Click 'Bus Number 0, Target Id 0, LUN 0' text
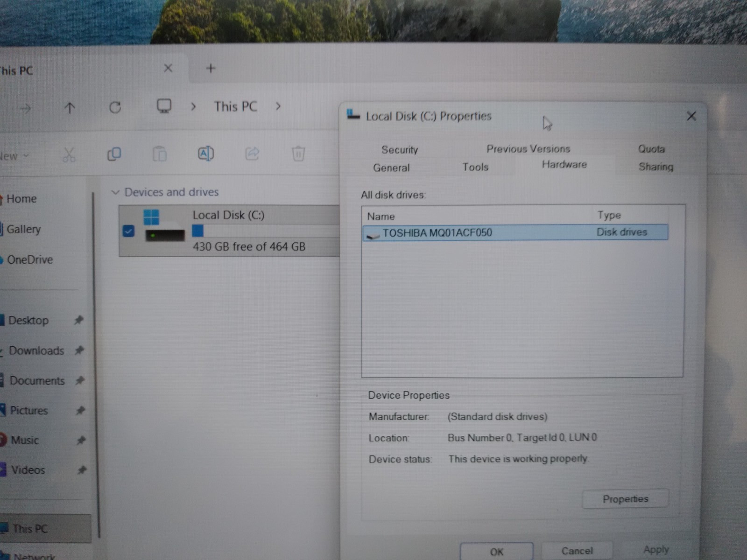This screenshot has width=747, height=560. pos(522,438)
